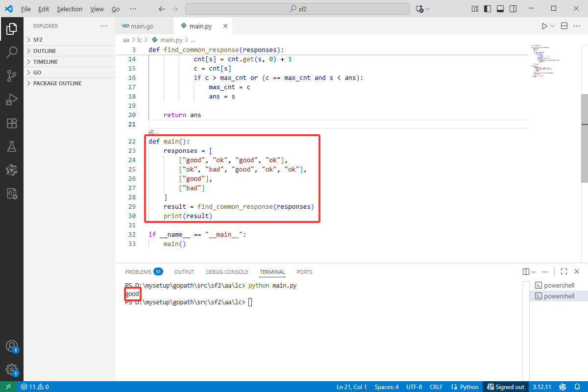Split terminal using the panel split icon
Screen dimensions: 588x392
(526, 271)
